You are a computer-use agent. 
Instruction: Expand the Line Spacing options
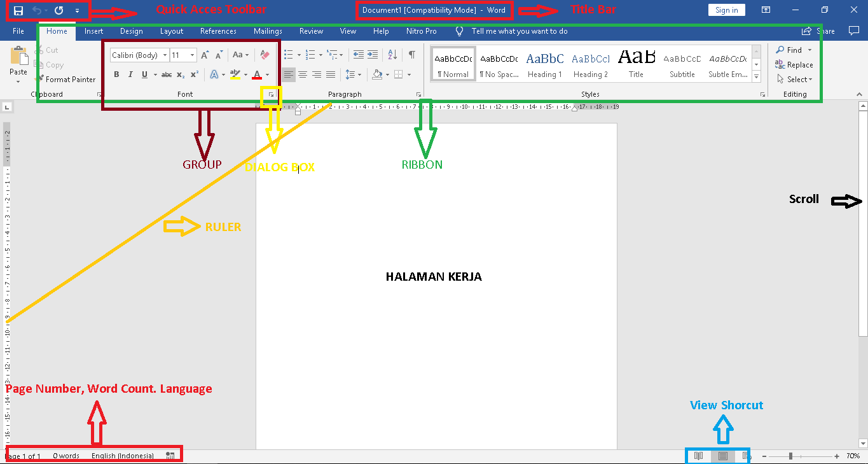tap(359, 74)
